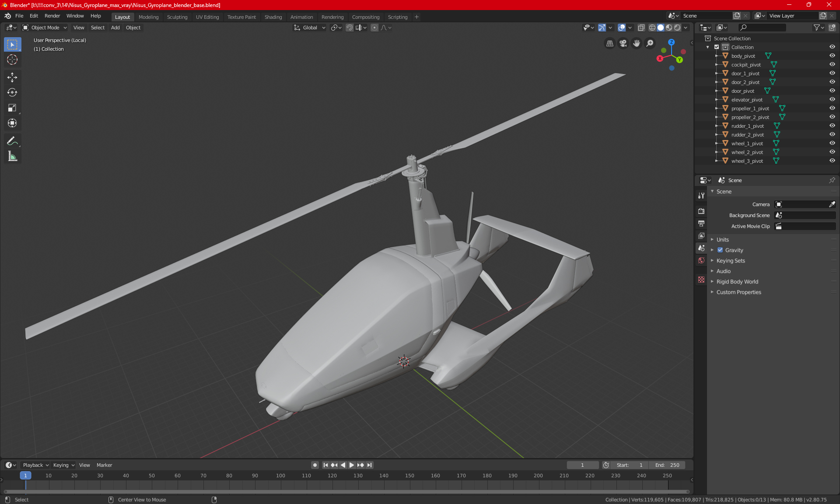Image resolution: width=840 pixels, height=504 pixels.
Task: Toggle the Gravity checkbox
Action: (720, 250)
